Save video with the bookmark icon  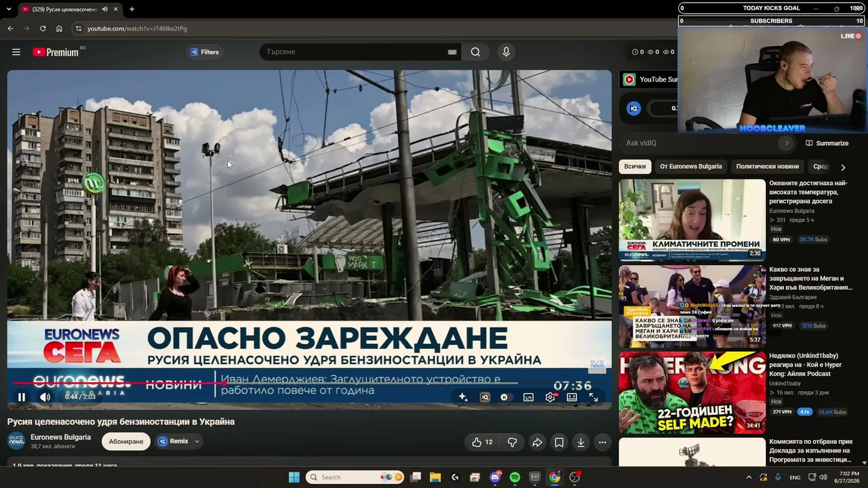(559, 442)
